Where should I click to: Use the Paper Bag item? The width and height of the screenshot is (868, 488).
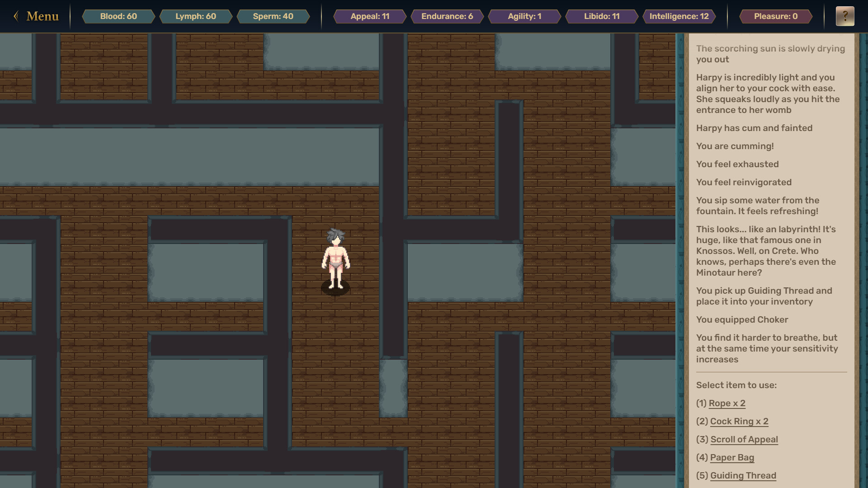tap(732, 457)
